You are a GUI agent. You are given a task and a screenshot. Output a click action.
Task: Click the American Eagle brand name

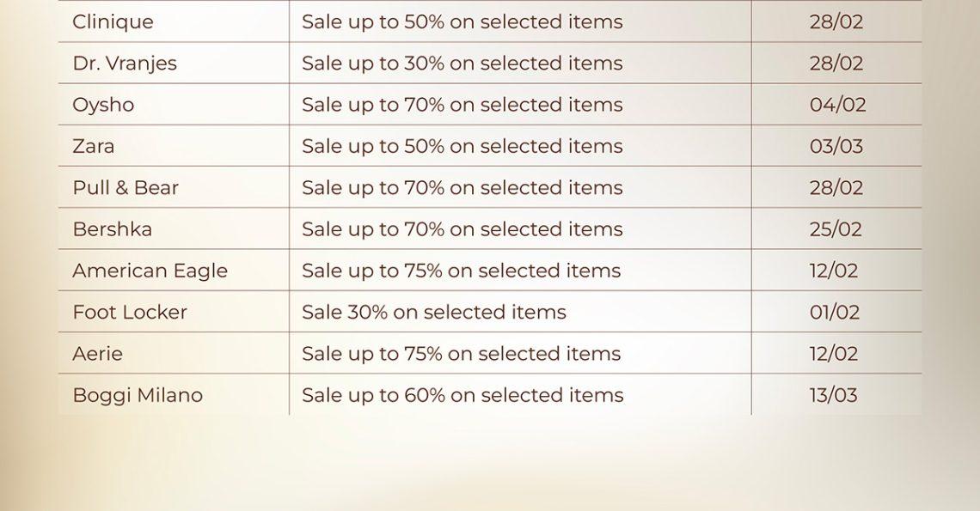tap(150, 271)
